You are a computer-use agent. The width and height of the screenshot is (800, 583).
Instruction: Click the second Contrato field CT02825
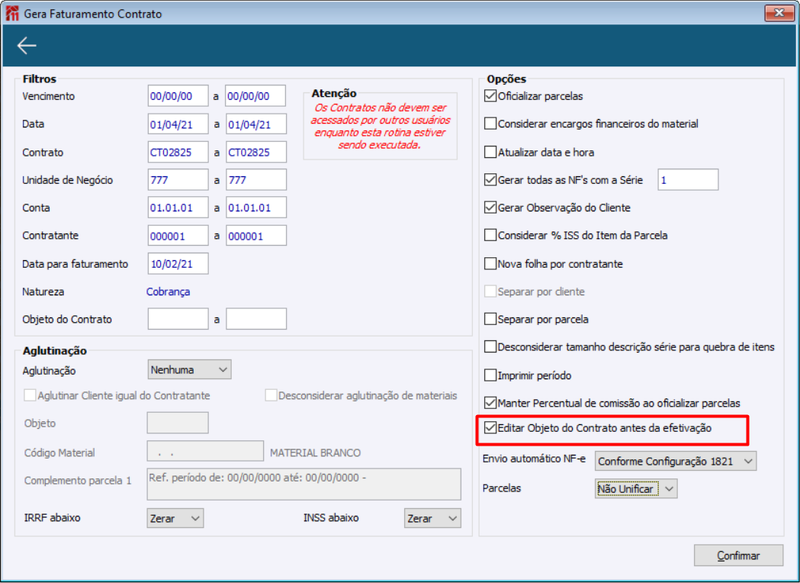[256, 152]
